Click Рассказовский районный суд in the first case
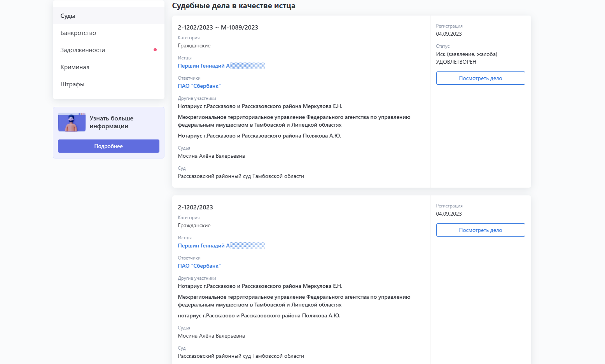The height and width of the screenshot is (364, 605). tap(241, 176)
